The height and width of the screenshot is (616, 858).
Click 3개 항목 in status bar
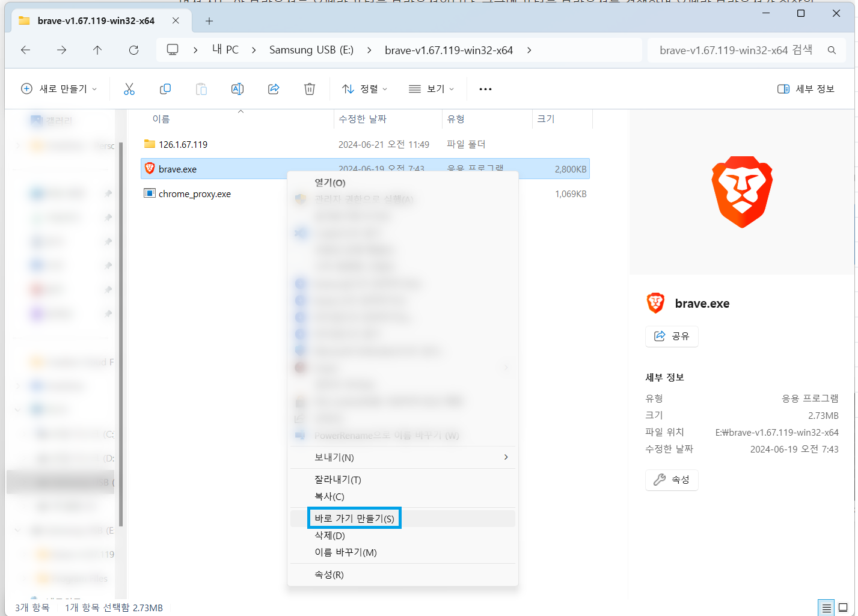point(32,608)
